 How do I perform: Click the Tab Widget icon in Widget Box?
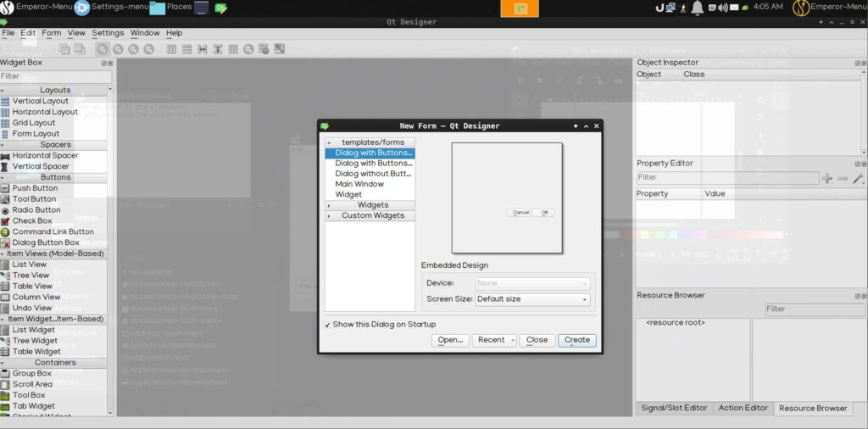coord(5,406)
